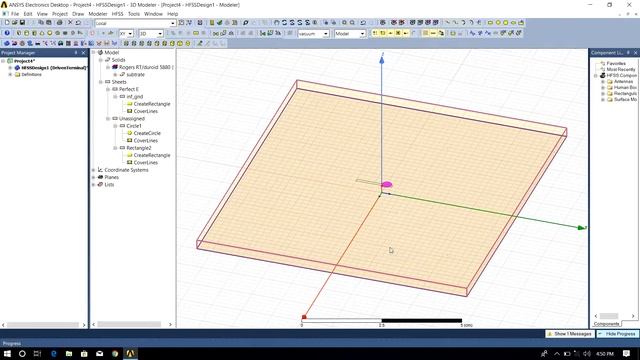Click the Show 1 Messages button
The height and width of the screenshot is (360, 640).
pyautogui.click(x=570, y=333)
